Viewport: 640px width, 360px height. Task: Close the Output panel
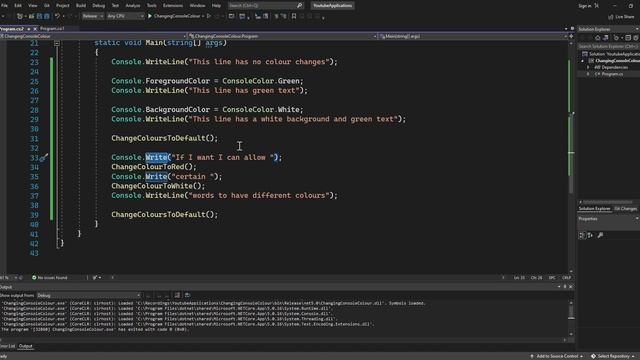click(571, 287)
